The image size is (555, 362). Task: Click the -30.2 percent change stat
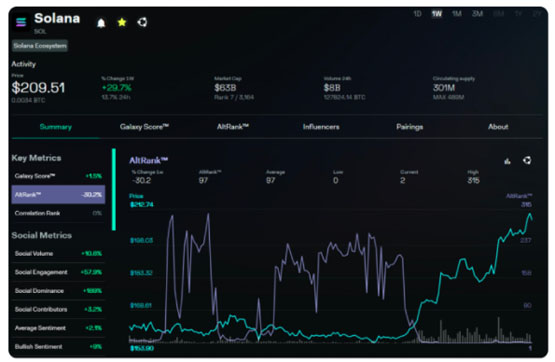(x=141, y=180)
